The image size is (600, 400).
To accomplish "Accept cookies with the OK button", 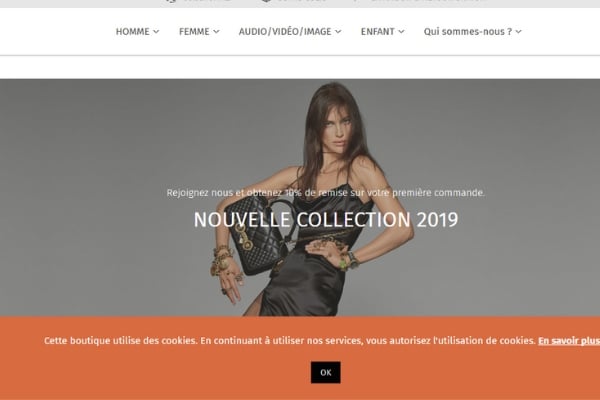I will click(326, 372).
